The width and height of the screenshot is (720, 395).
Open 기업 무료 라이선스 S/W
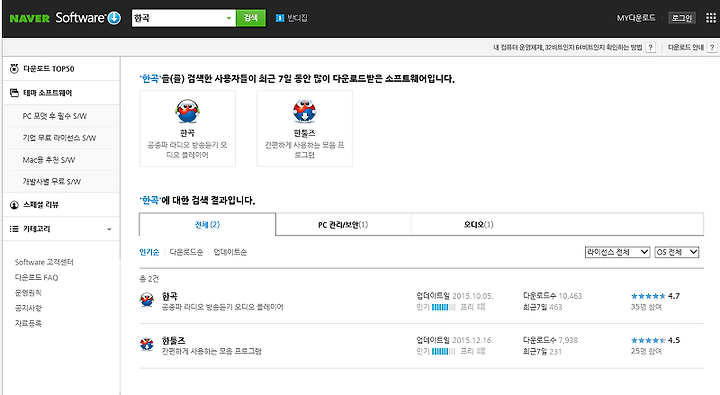pos(59,138)
